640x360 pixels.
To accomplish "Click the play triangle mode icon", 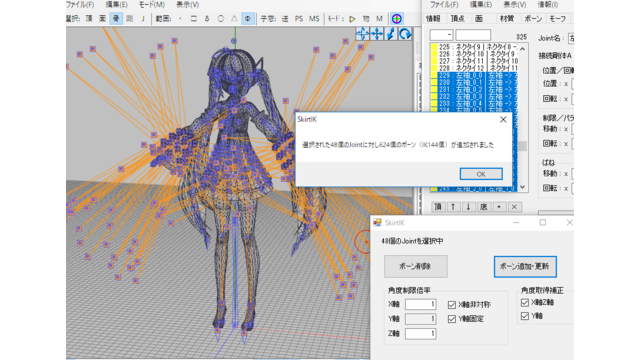I will click(x=352, y=19).
